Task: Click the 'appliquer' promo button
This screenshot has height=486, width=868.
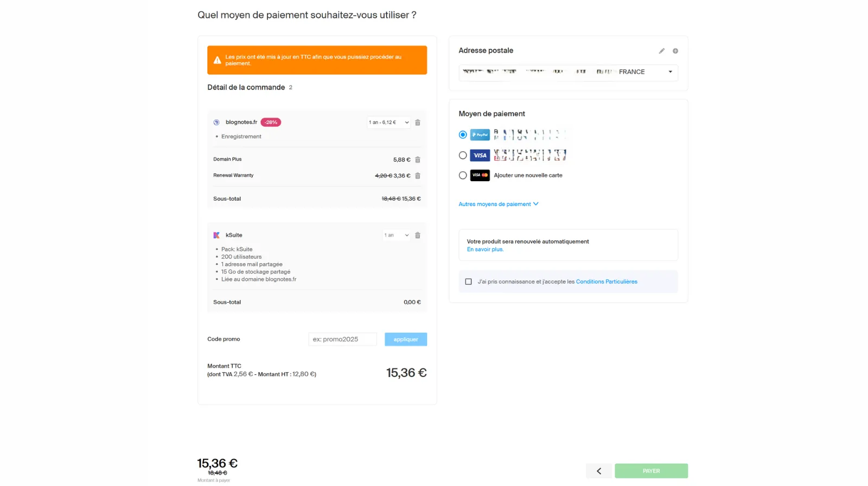Action: pos(406,340)
